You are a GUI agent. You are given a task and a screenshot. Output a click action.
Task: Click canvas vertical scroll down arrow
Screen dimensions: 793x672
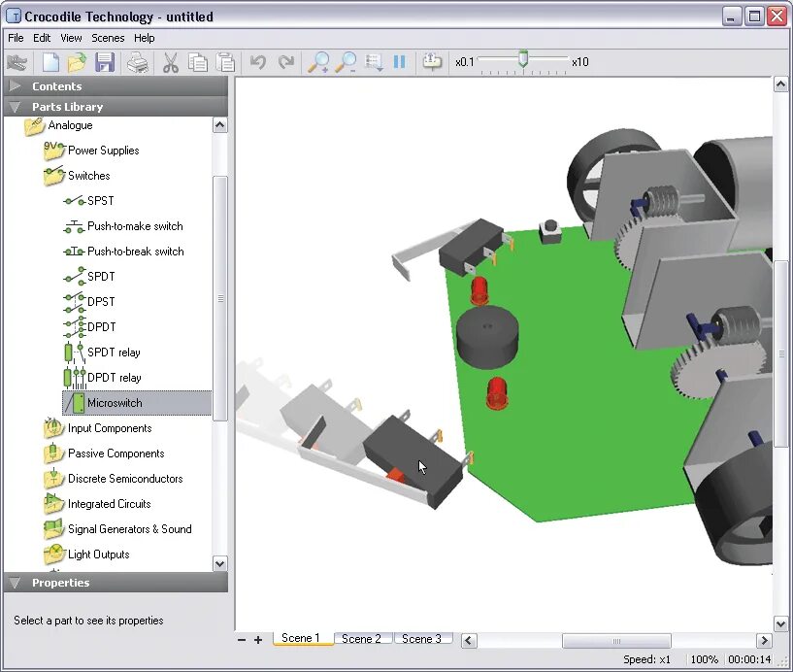(780, 623)
